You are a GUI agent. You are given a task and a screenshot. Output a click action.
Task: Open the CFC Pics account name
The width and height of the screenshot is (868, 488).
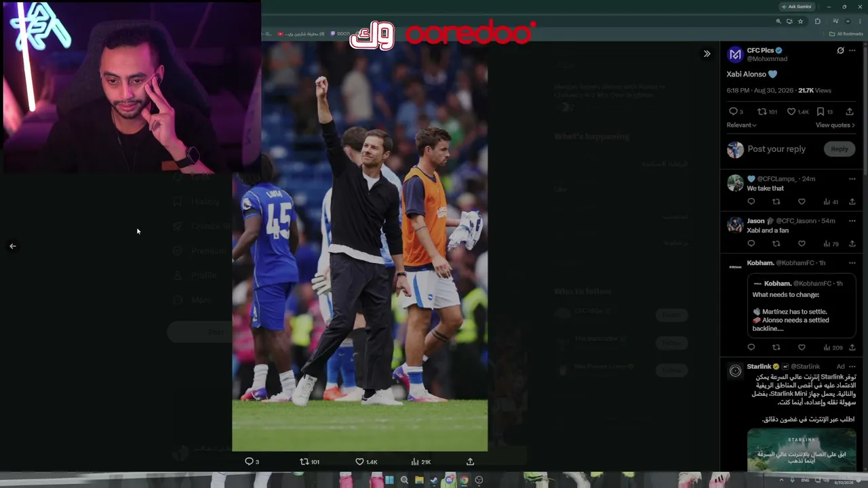click(x=760, y=50)
